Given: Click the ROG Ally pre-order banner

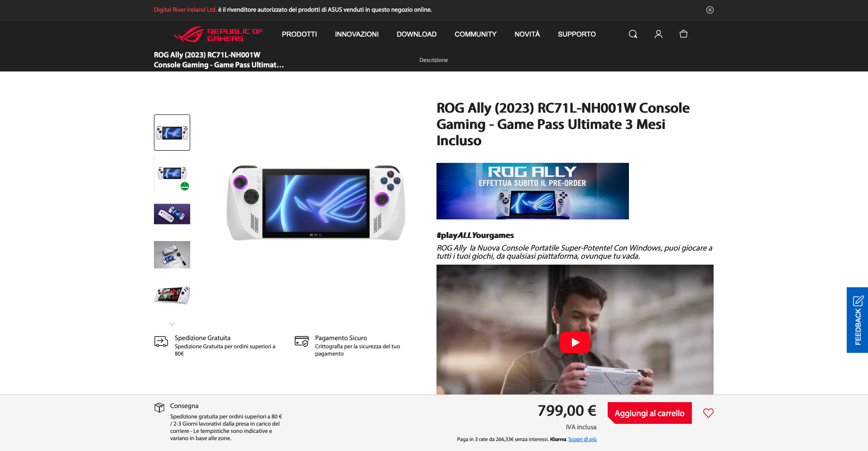Looking at the screenshot, I should click(x=532, y=191).
